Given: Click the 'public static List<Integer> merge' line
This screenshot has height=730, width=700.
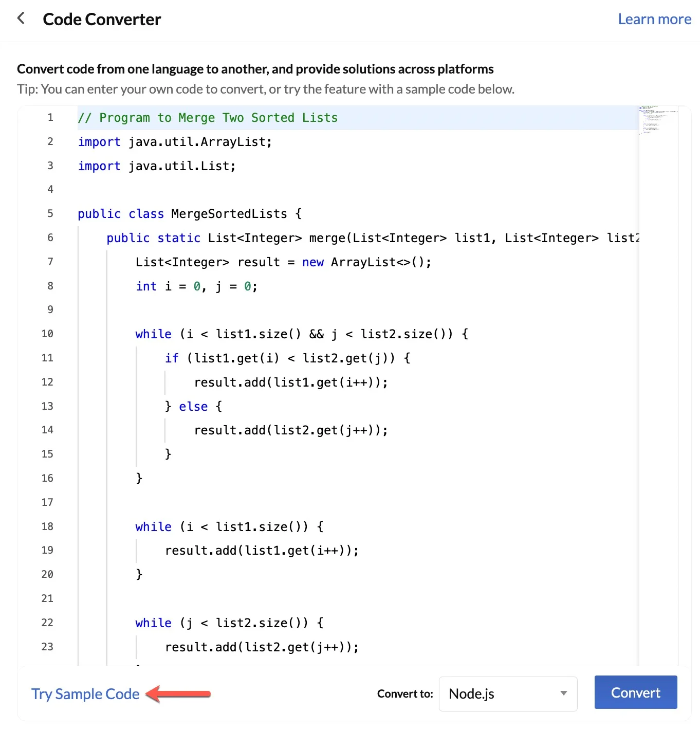Looking at the screenshot, I should pos(373,238).
